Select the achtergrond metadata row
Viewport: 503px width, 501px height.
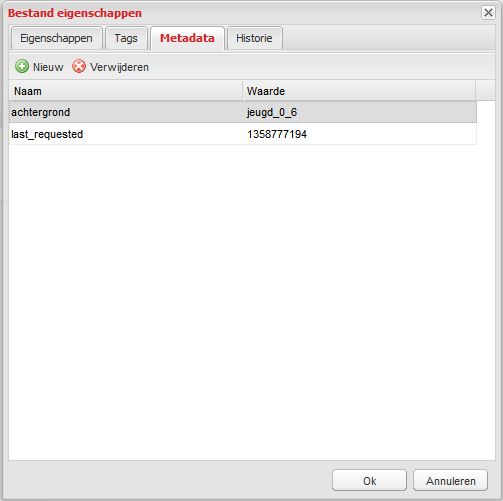[x=243, y=112]
